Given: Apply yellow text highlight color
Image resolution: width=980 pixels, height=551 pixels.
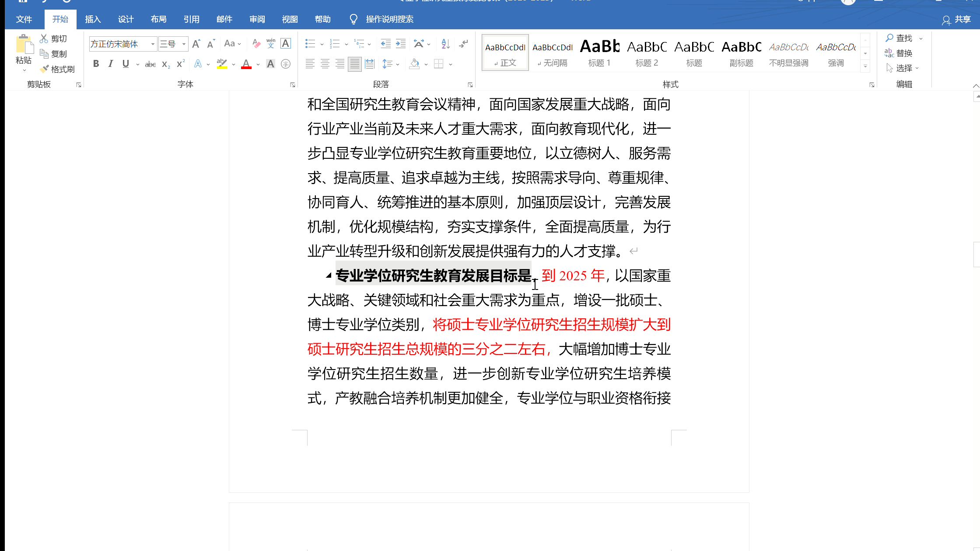Looking at the screenshot, I should pos(222,64).
